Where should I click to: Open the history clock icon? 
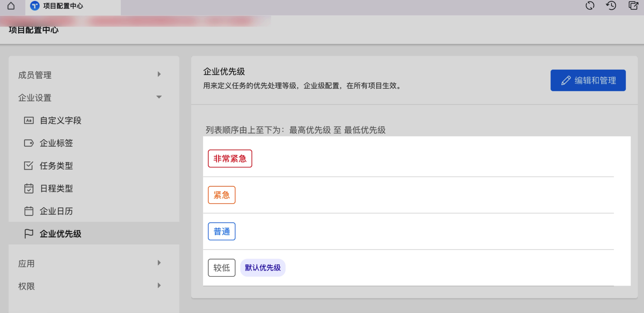coord(611,6)
